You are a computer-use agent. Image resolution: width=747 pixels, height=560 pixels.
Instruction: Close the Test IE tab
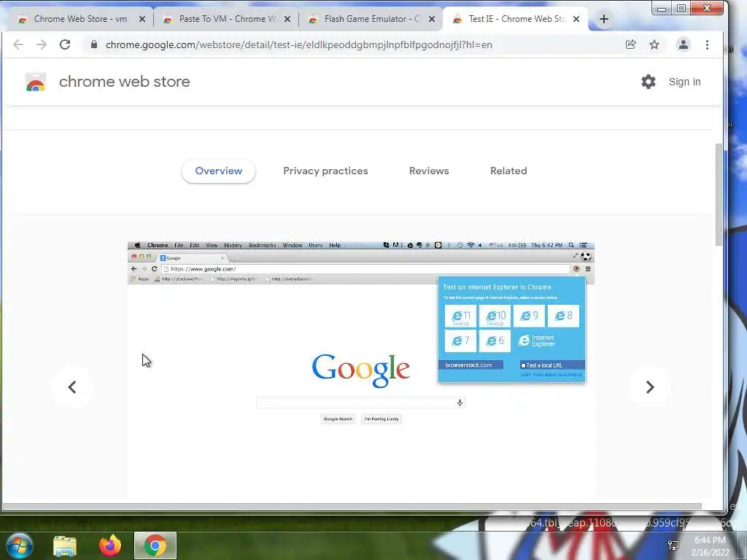[576, 19]
